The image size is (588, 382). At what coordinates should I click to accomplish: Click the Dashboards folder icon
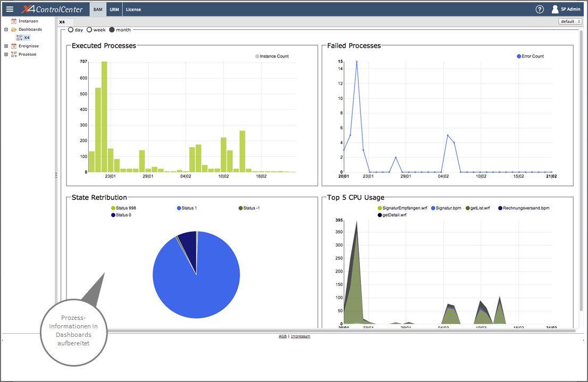[x=14, y=30]
